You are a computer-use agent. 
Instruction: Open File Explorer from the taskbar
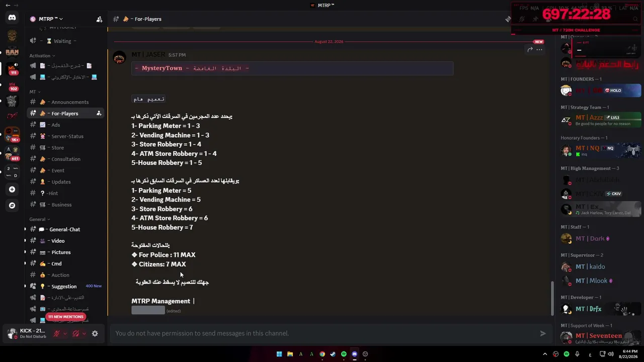click(290, 354)
